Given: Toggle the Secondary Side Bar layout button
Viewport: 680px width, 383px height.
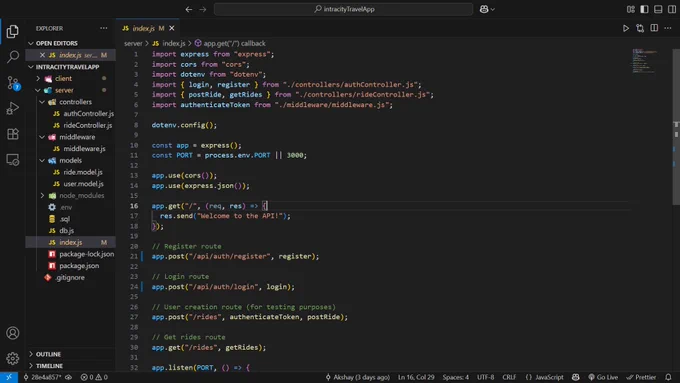Looking at the screenshot, I should [x=672, y=9].
